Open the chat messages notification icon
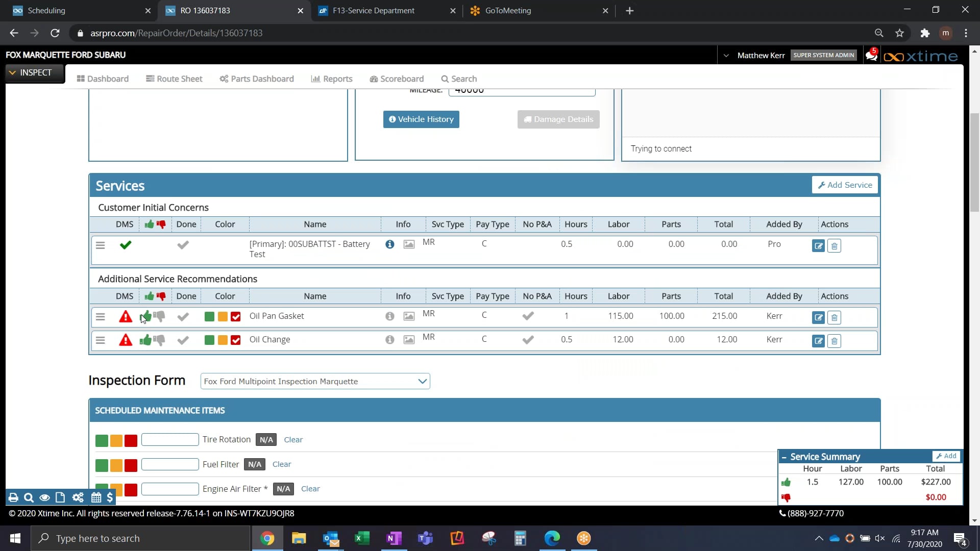The image size is (980, 551). tap(871, 55)
